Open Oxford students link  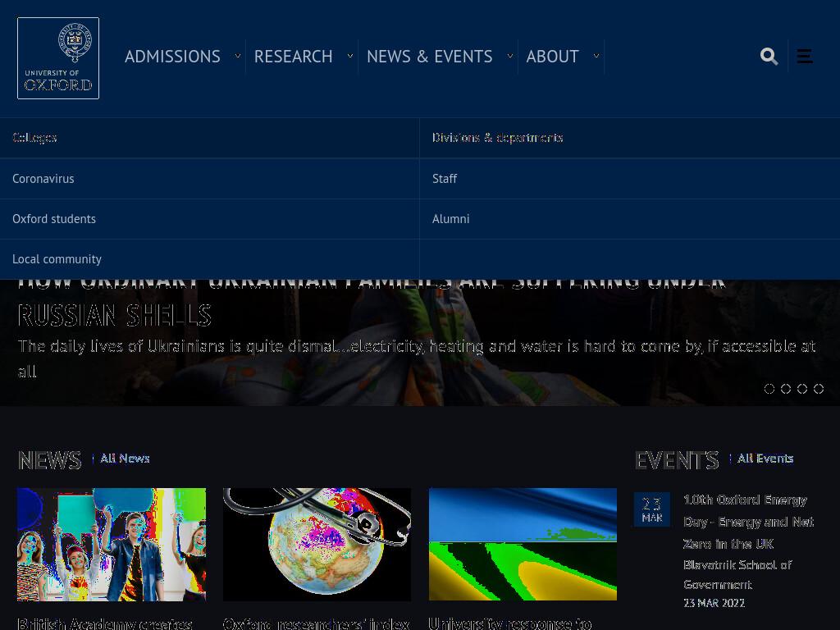point(54,218)
